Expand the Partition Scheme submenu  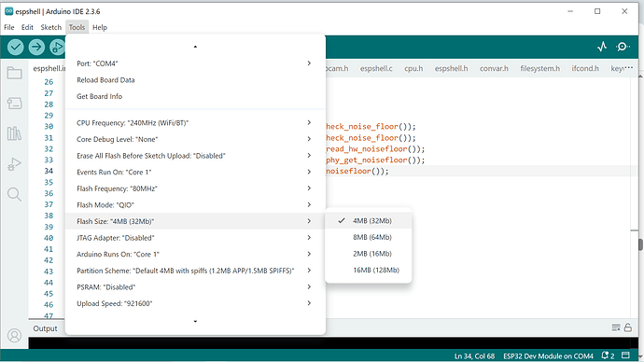195,271
